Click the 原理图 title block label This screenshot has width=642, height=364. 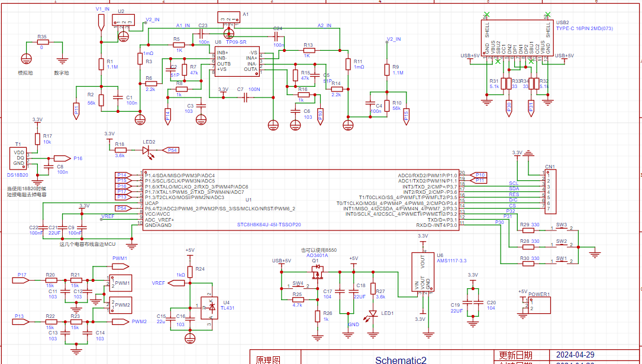pyautogui.click(x=268, y=360)
